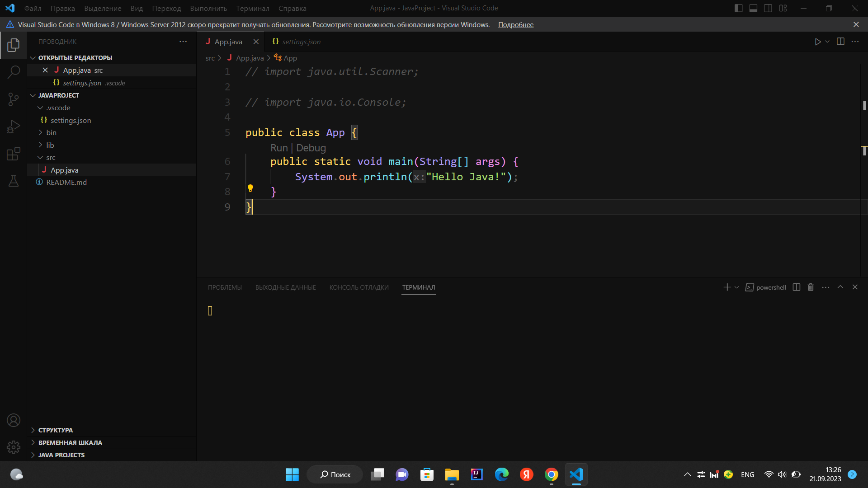Open the Правка menu
Screen dimensions: 868x488
63,8
